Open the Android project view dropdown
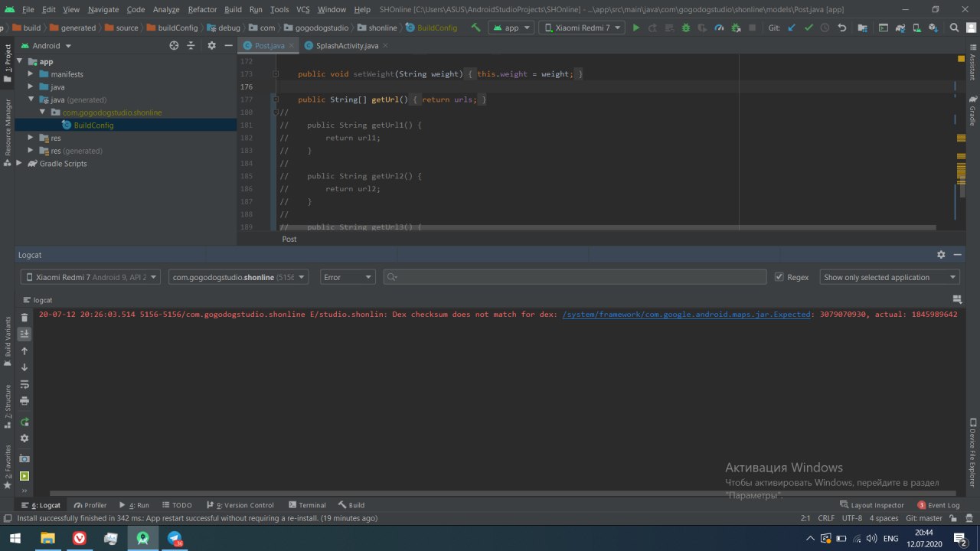Screen dimensions: 980x551 [46, 45]
